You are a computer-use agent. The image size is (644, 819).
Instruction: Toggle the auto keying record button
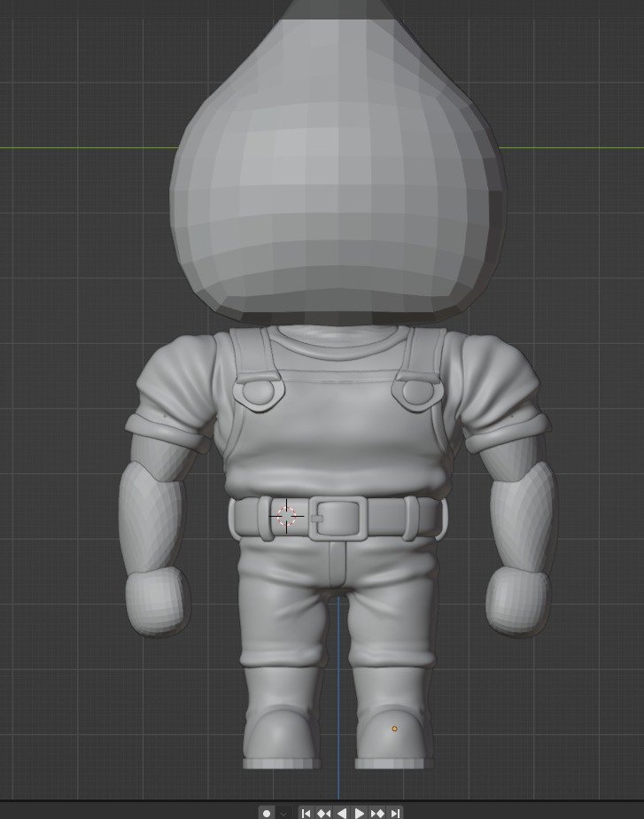pyautogui.click(x=267, y=813)
